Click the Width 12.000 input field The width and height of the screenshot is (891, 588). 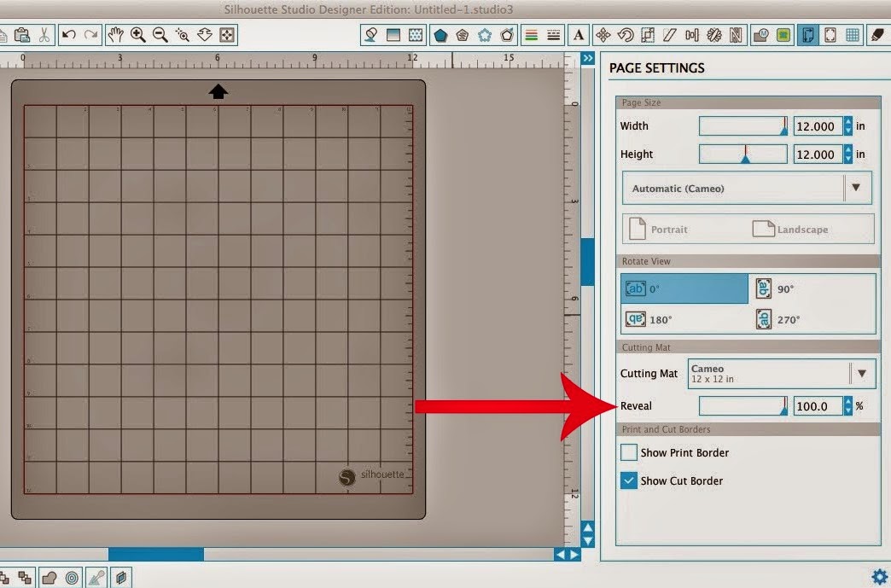pyautogui.click(x=818, y=126)
